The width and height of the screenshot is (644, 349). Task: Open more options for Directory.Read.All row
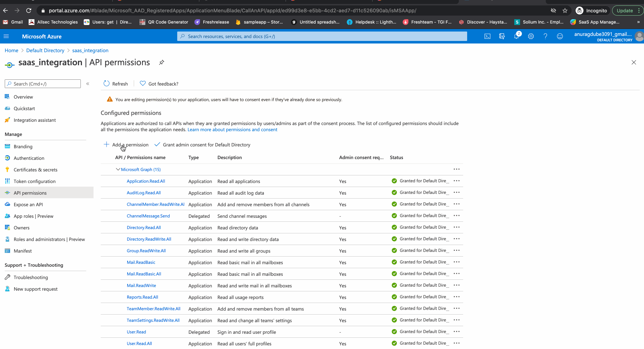tap(457, 227)
